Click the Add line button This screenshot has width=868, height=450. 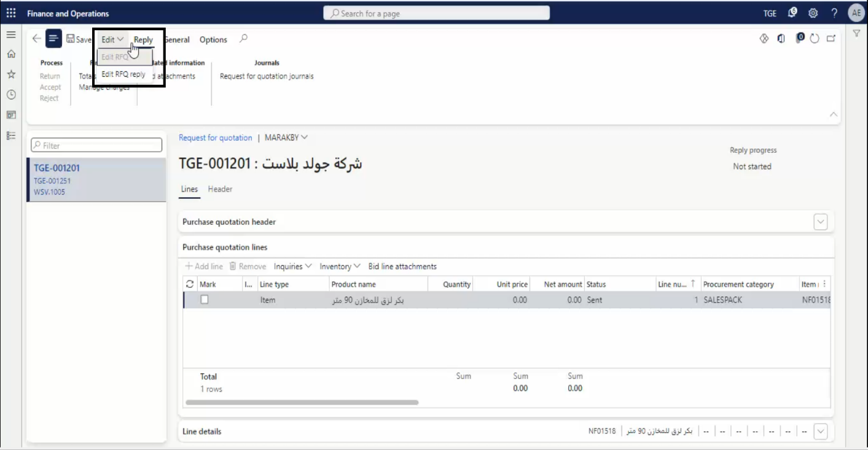[204, 266]
